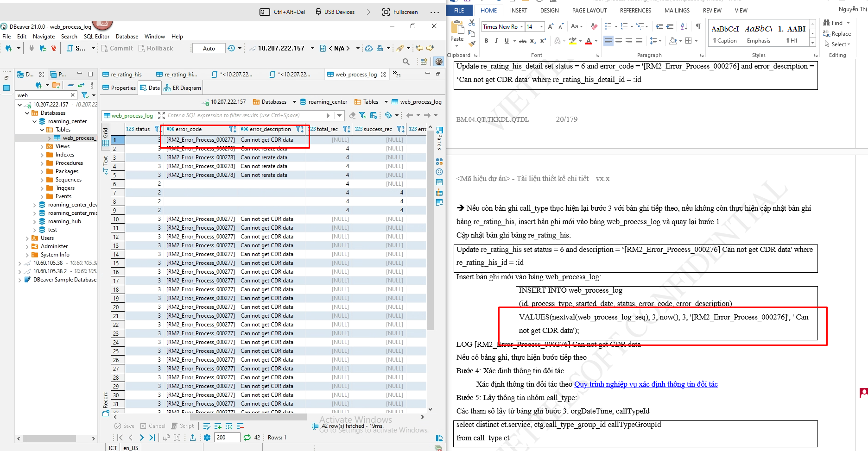The height and width of the screenshot is (451, 868).
Task: Export the data using the upload arrow icon
Action: coord(193,438)
